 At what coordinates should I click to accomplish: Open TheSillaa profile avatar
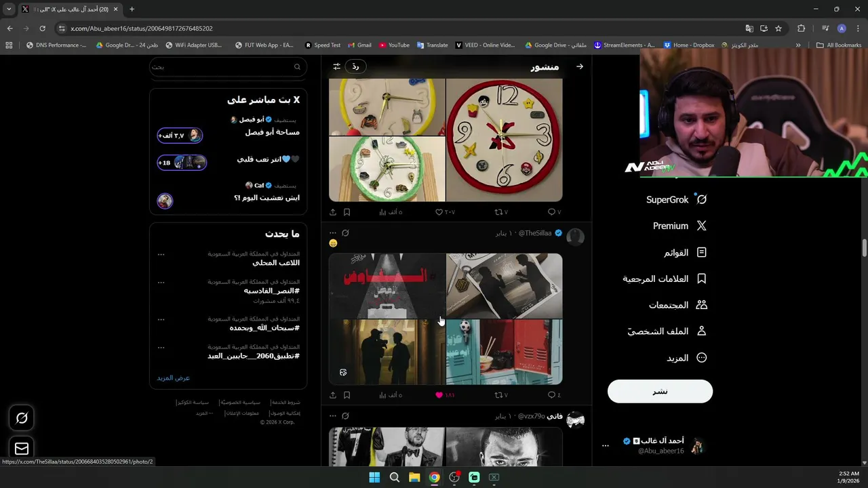(575, 237)
